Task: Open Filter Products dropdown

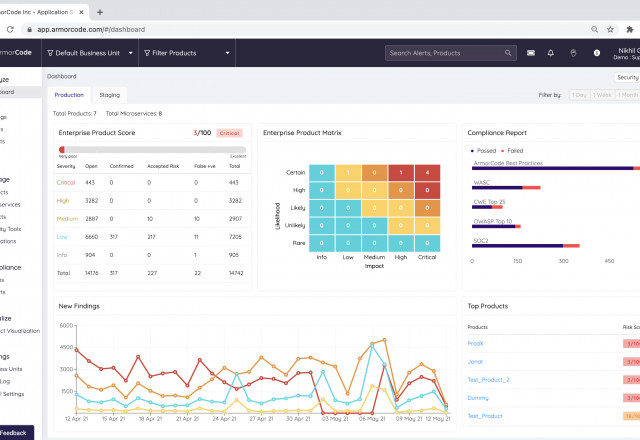Action: click(x=187, y=53)
